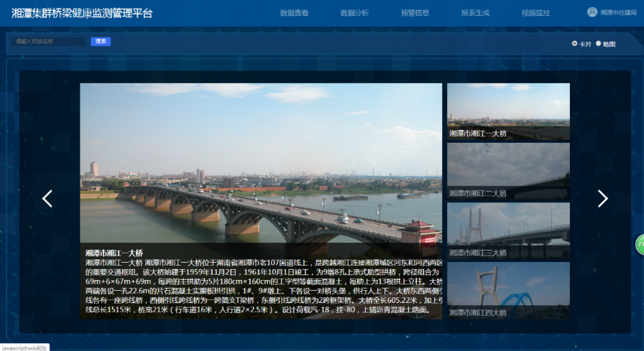The height and width of the screenshot is (351, 644).
Task: Focus the project name search field
Action: 50,42
